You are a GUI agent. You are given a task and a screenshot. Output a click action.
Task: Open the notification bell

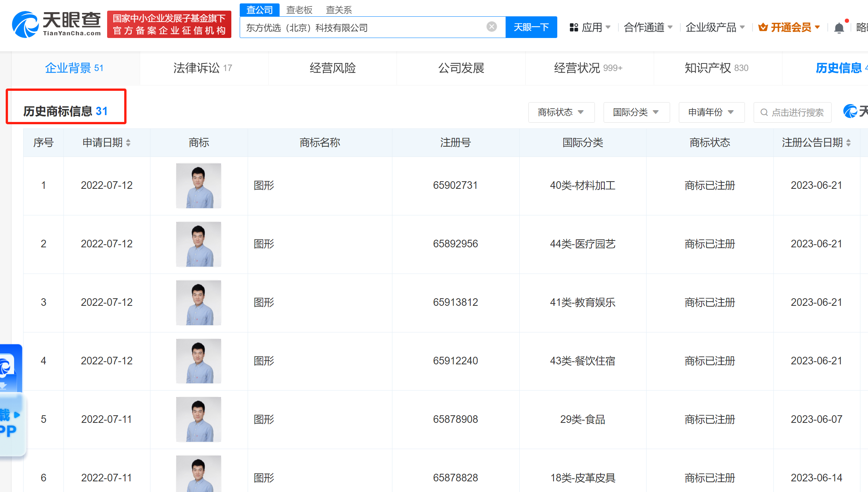click(x=839, y=28)
